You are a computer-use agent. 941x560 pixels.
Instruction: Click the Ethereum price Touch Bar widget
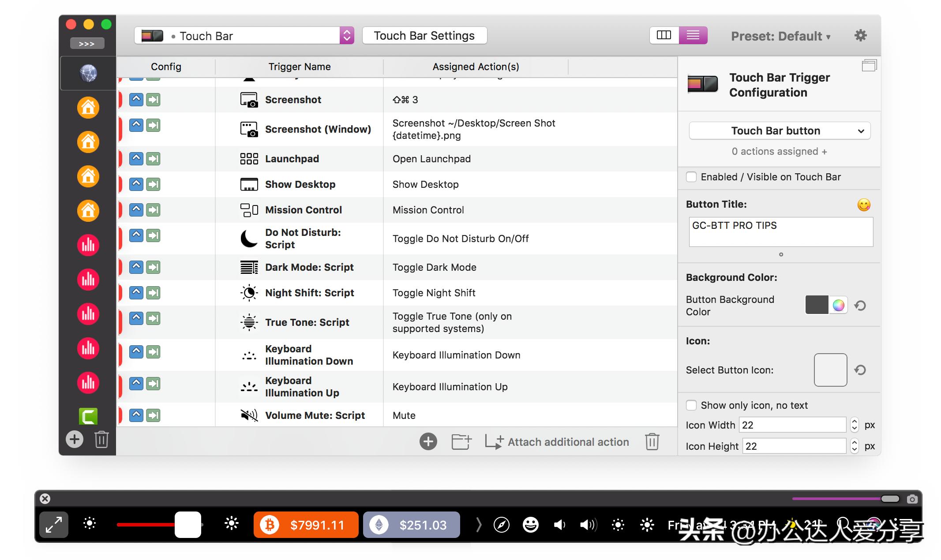pyautogui.click(x=411, y=525)
